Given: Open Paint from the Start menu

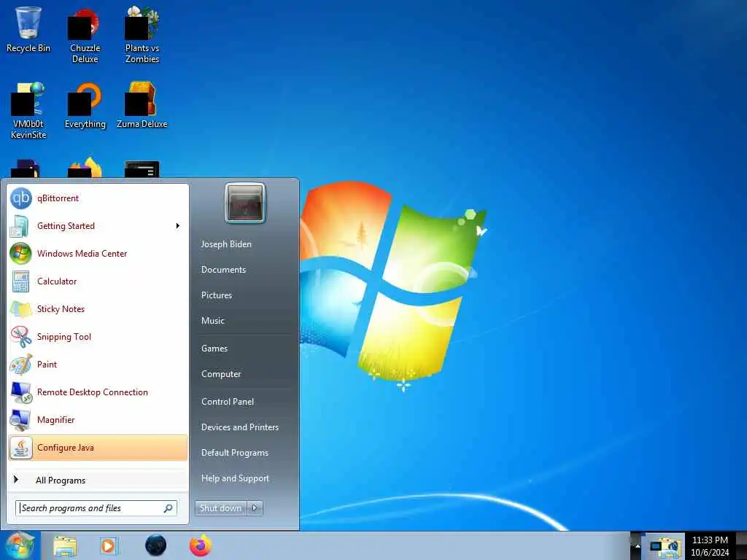Looking at the screenshot, I should click(98, 365).
